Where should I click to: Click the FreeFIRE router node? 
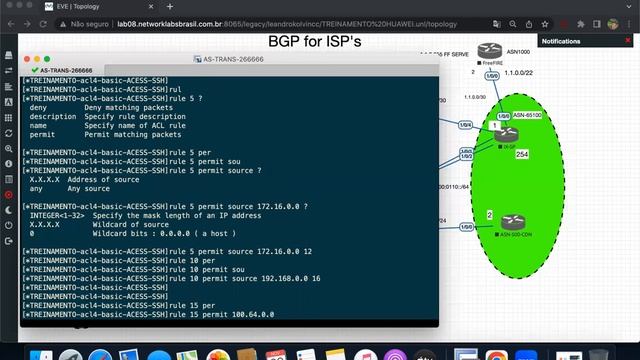[x=490, y=51]
